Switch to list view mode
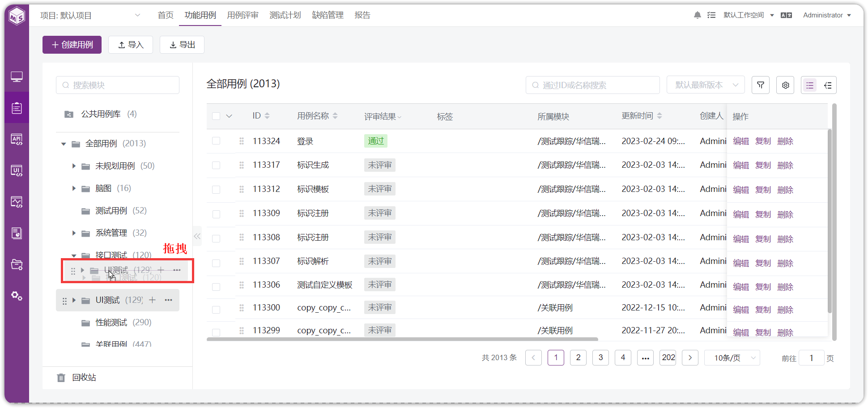Screen dimensions: 868x408 coord(810,85)
